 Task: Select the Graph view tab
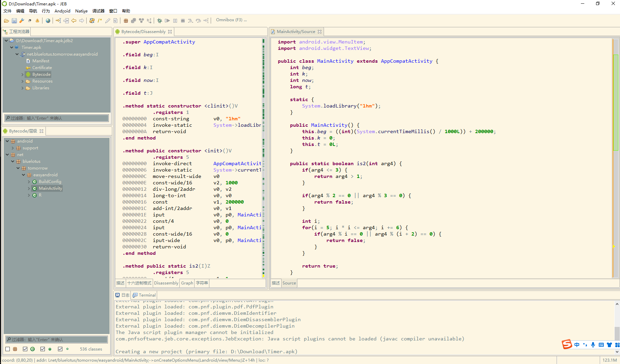coord(187,283)
